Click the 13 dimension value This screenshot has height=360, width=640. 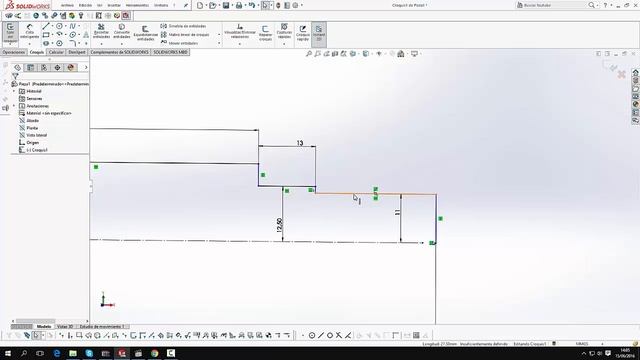pos(300,143)
